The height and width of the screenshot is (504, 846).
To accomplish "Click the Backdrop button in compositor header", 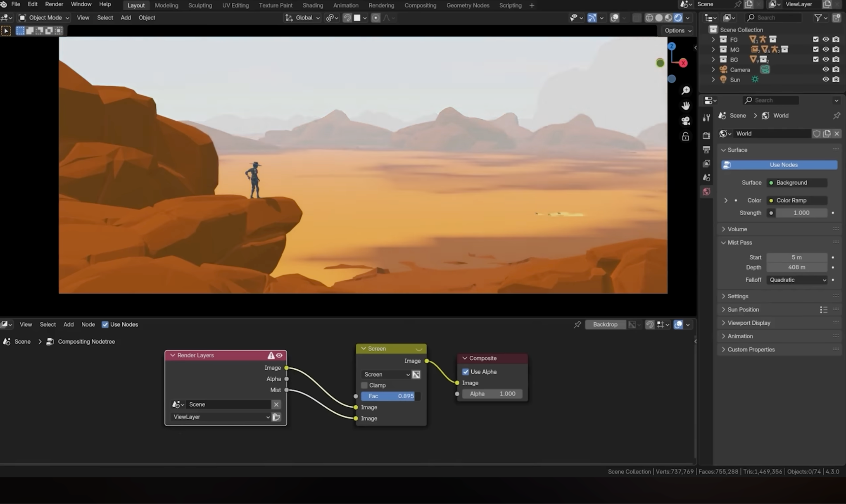I will tap(605, 324).
